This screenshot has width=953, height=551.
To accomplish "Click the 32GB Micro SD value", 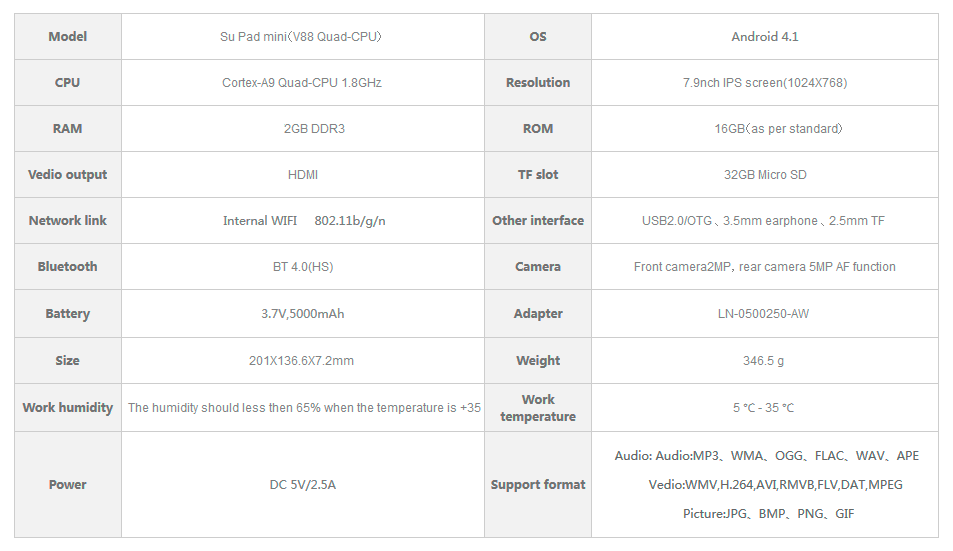I will (x=765, y=175).
